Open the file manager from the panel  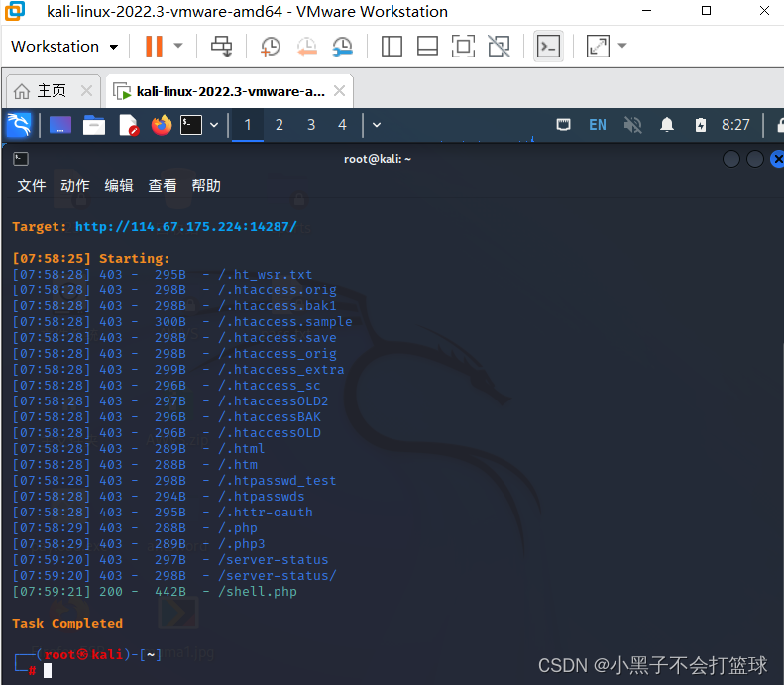tap(93, 125)
